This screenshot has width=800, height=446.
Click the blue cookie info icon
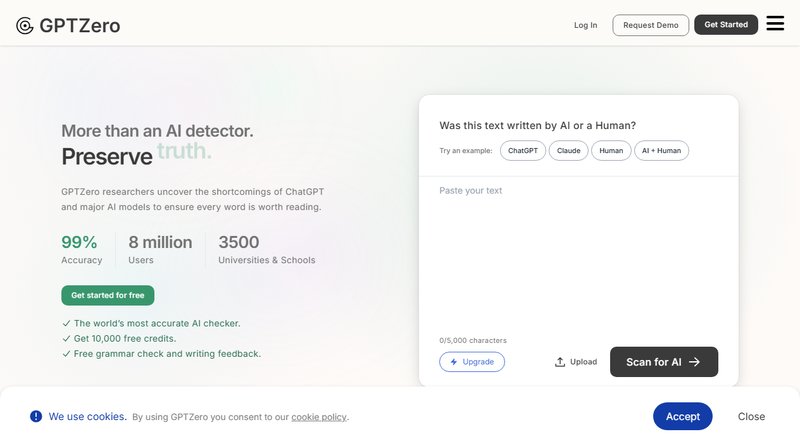point(36,416)
